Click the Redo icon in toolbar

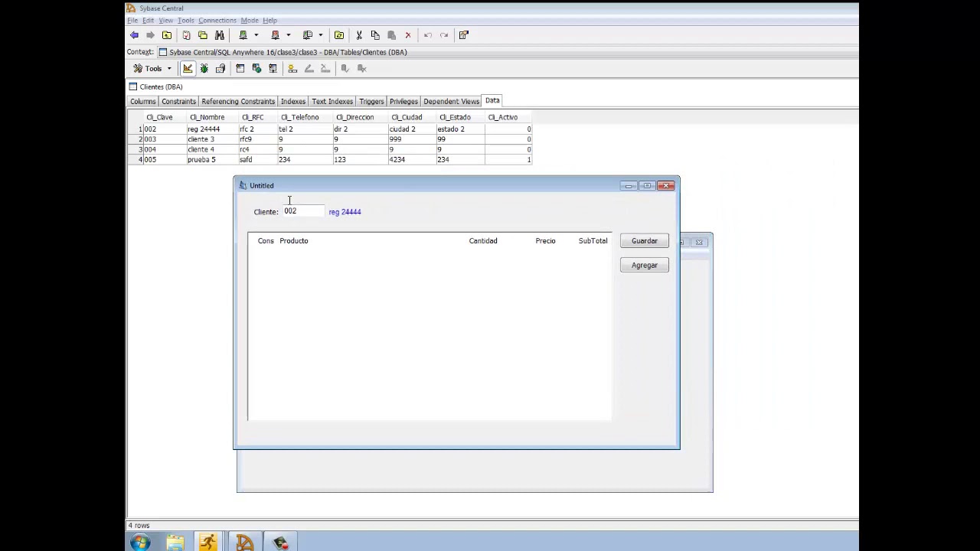coord(444,35)
